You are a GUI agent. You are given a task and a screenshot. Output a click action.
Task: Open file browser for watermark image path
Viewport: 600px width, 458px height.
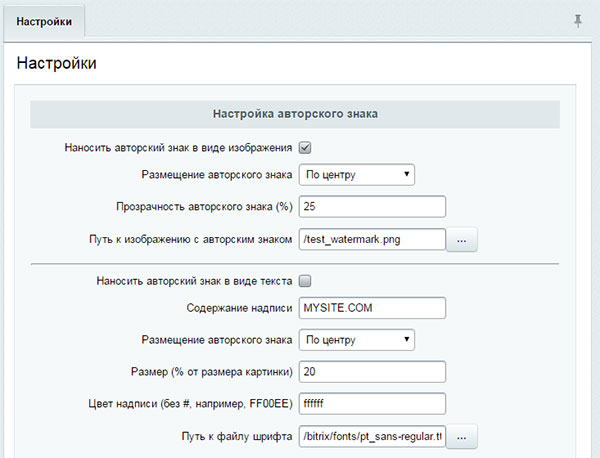click(462, 240)
